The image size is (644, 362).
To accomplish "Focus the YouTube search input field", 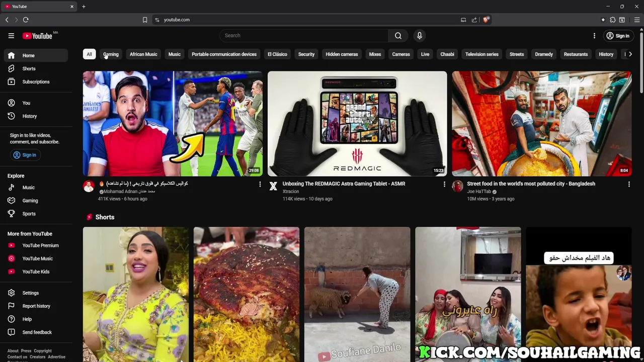I will 304,36.
